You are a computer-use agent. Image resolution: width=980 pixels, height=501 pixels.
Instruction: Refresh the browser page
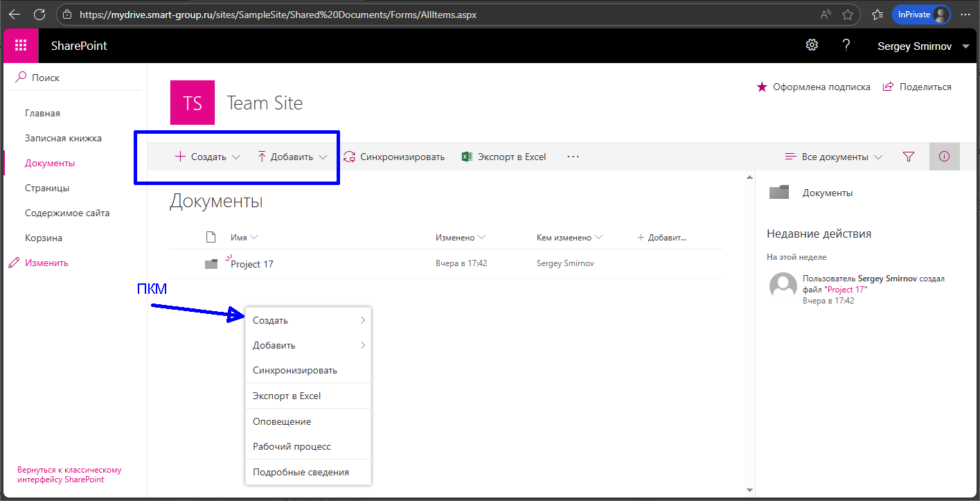click(x=39, y=14)
